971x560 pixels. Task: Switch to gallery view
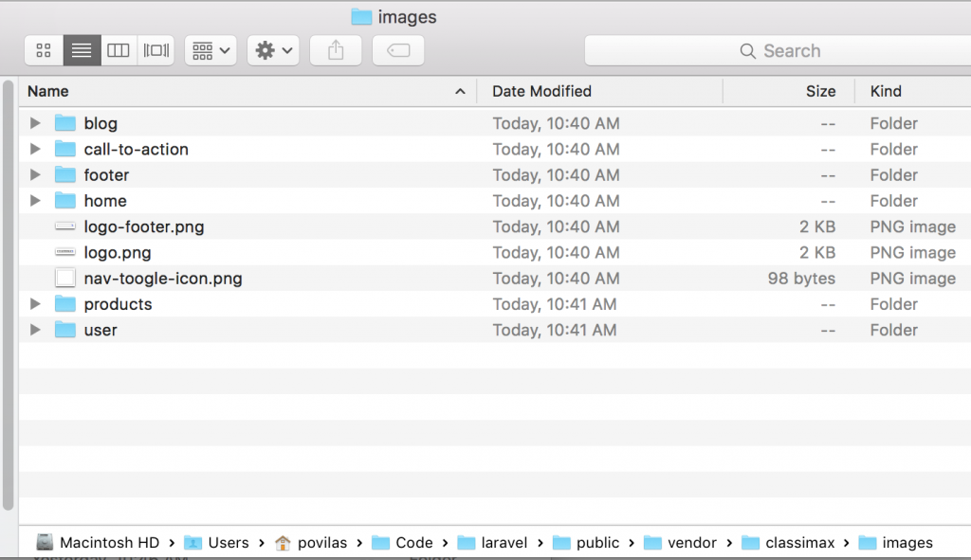[x=155, y=50]
